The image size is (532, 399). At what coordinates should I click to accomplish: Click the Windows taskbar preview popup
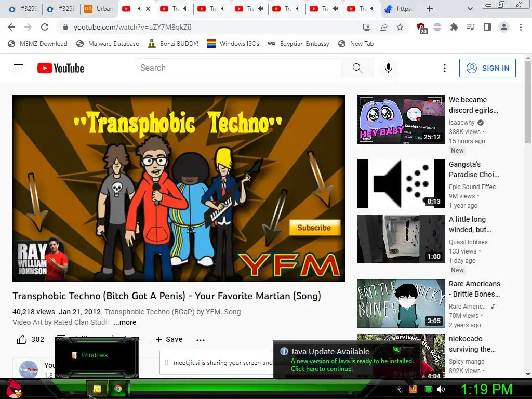(97, 356)
